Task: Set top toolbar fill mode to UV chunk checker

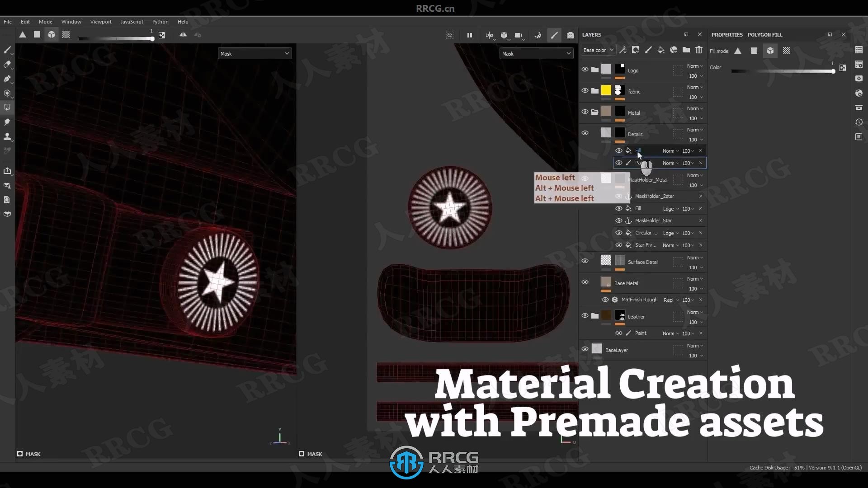Action: (x=66, y=35)
